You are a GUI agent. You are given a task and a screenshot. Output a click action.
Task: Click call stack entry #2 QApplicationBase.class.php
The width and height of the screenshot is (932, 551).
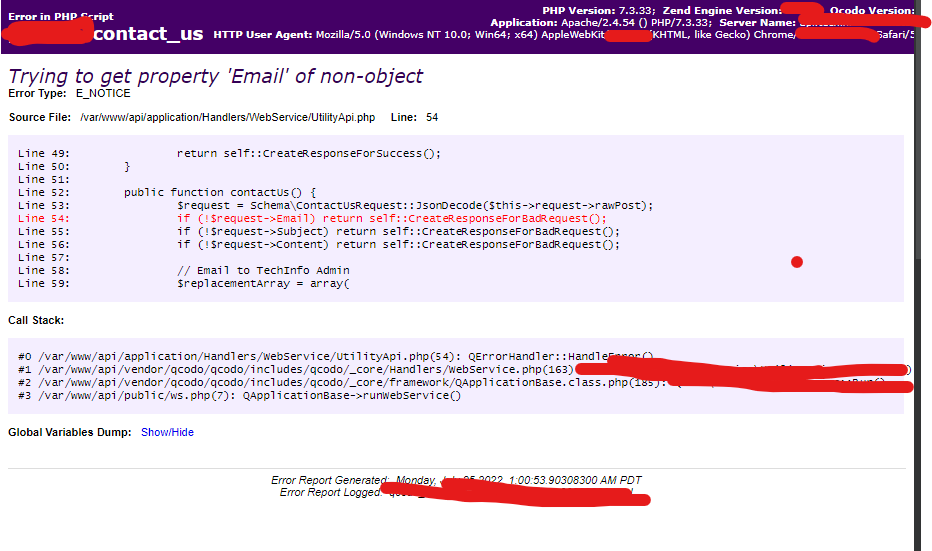(x=342, y=383)
